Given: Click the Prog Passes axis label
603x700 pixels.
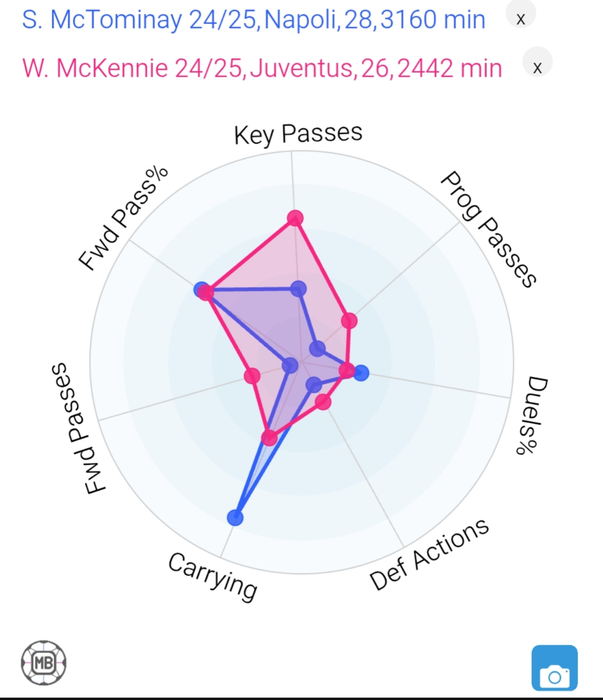Looking at the screenshot, I should click(x=488, y=229).
